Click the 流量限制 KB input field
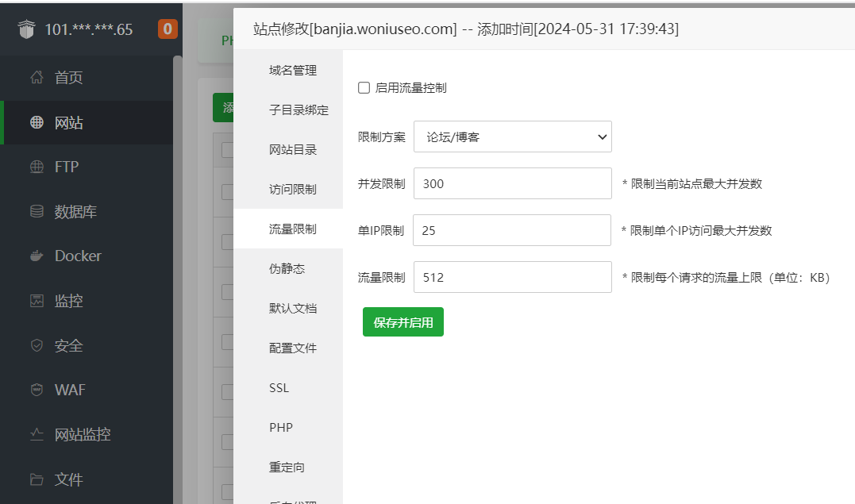The image size is (855, 504). coord(512,278)
